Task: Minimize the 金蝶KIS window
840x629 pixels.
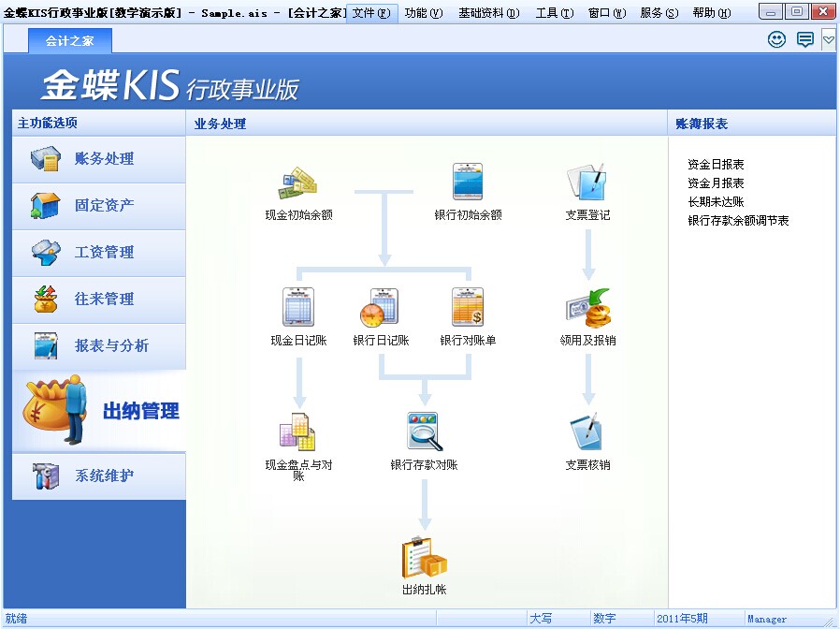Action: [x=771, y=12]
